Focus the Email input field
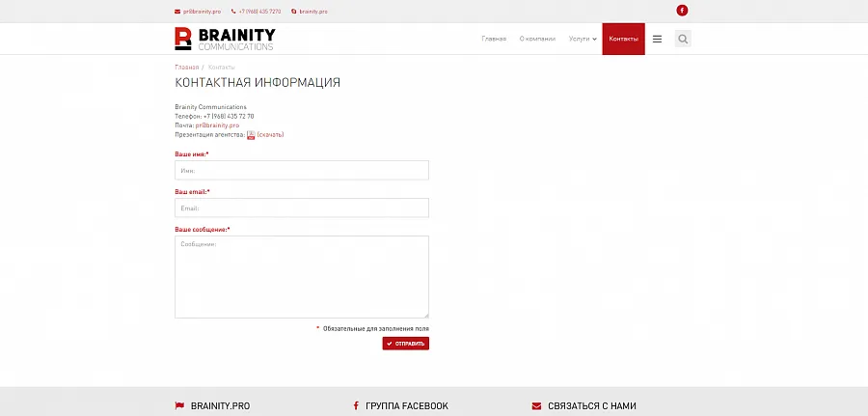868x416 pixels. 302,208
